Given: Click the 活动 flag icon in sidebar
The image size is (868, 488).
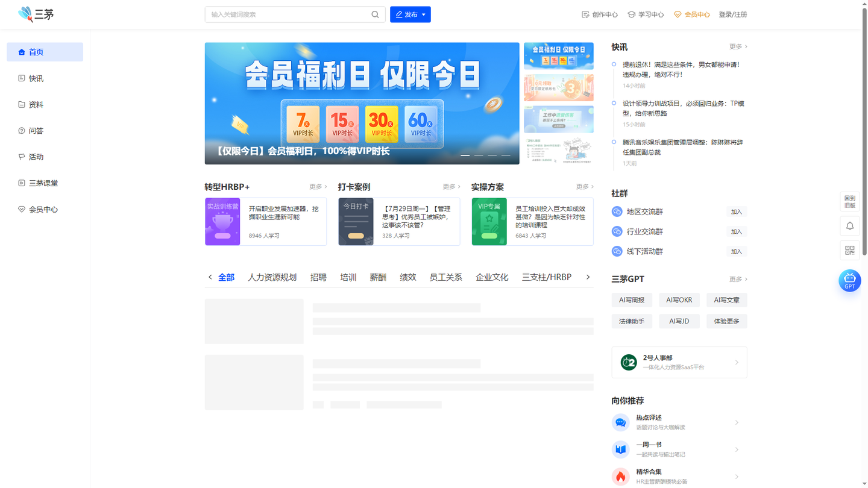Looking at the screenshot, I should pyautogui.click(x=22, y=157).
